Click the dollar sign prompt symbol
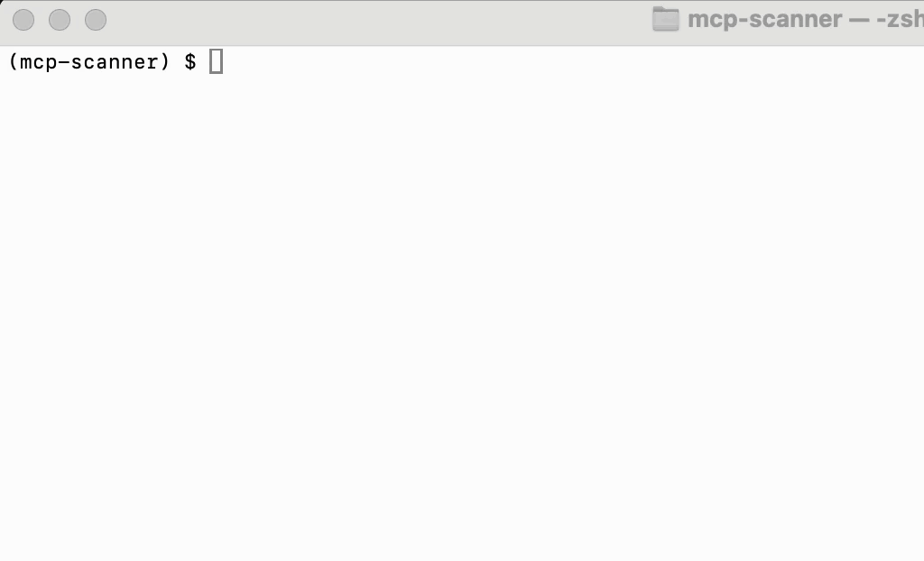Image resolution: width=924 pixels, height=561 pixels. pos(190,62)
